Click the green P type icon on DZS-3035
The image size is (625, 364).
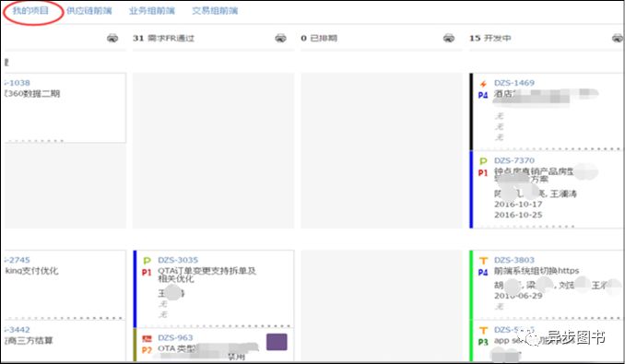click(147, 261)
